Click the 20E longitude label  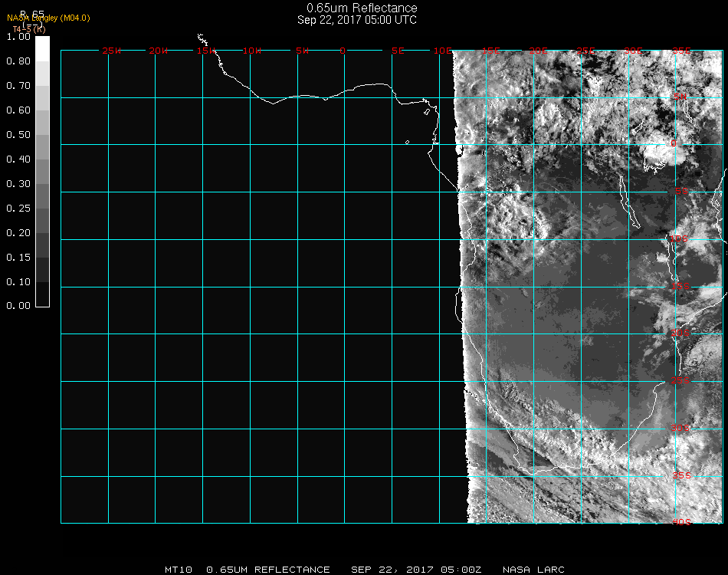click(539, 51)
